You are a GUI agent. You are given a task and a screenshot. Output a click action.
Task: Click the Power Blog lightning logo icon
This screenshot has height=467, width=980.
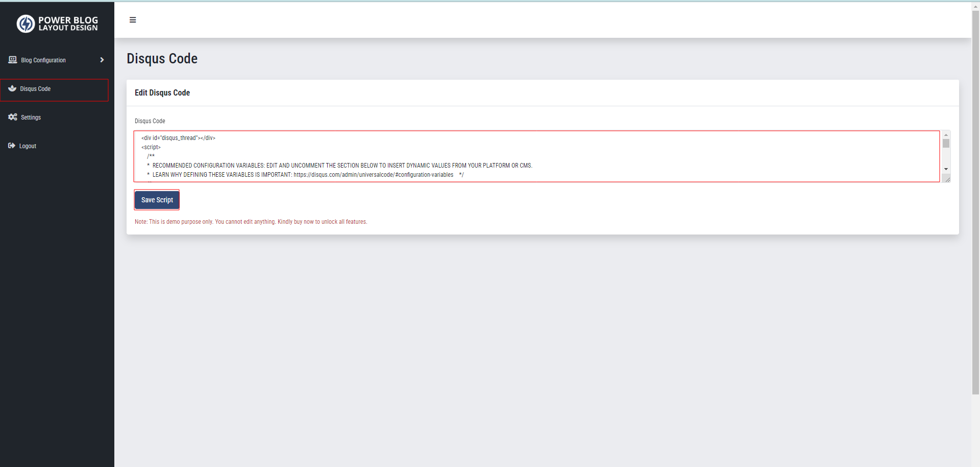click(x=26, y=24)
